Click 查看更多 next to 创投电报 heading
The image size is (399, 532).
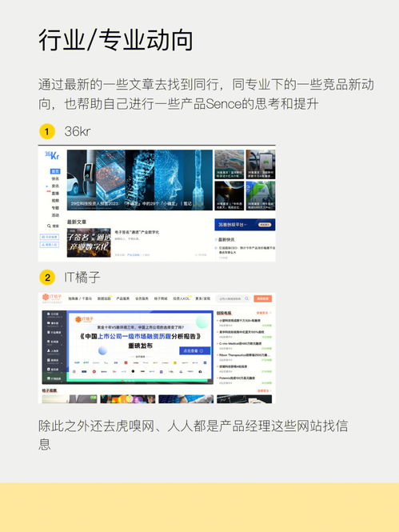click(263, 313)
